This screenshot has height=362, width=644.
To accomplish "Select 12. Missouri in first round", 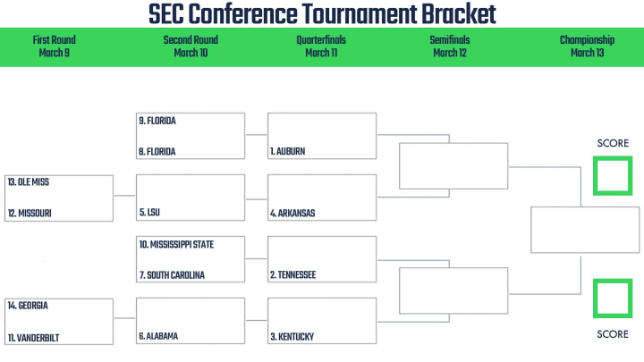I will 30,213.
